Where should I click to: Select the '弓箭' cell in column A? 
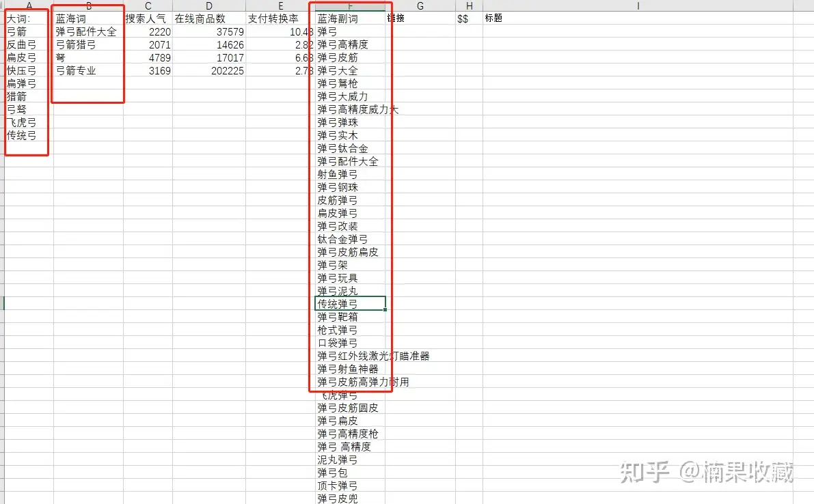[29, 31]
